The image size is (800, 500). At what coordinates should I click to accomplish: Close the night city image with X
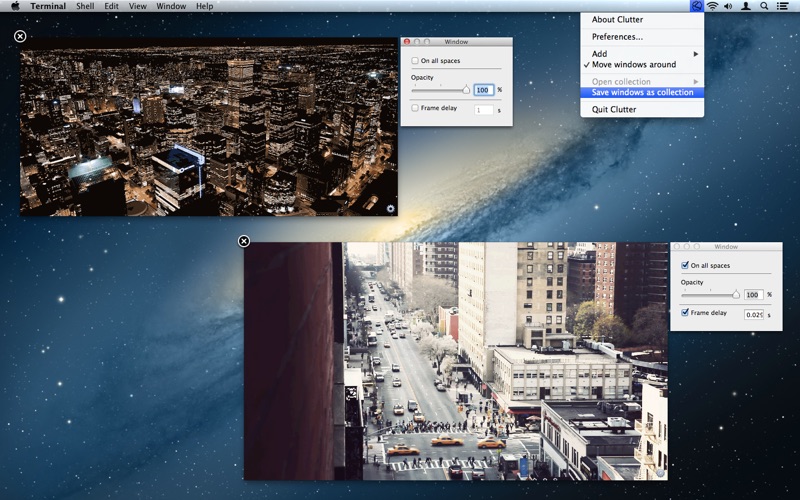tap(20, 37)
